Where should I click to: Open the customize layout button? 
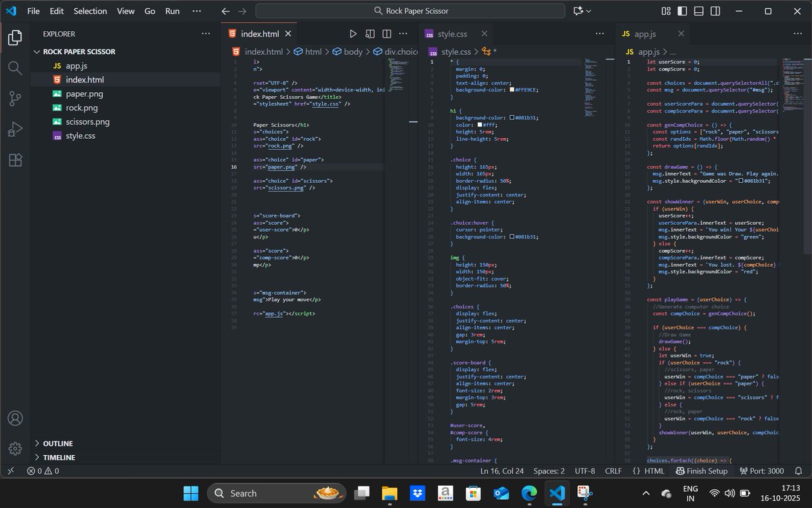(x=666, y=11)
